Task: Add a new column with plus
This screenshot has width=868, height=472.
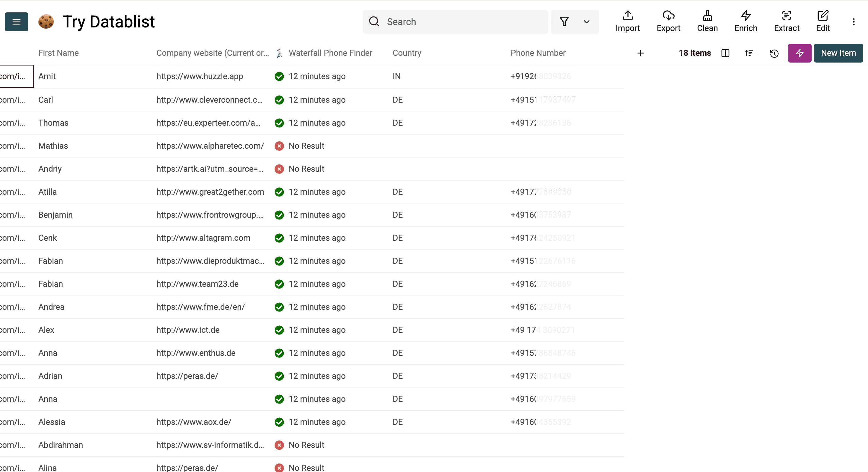Action: [640, 53]
